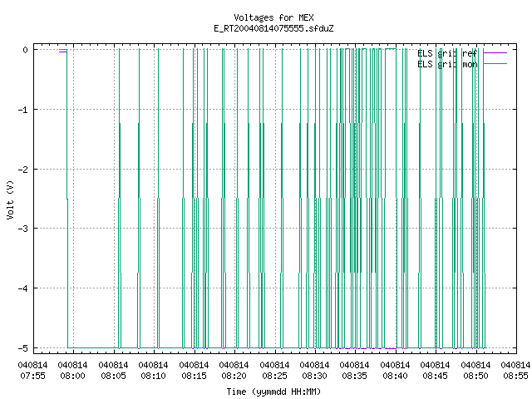The image size is (532, 399).
Task: Click the 'Time (yymmdd HH:MM)' x-axis label
Action: (x=273, y=392)
